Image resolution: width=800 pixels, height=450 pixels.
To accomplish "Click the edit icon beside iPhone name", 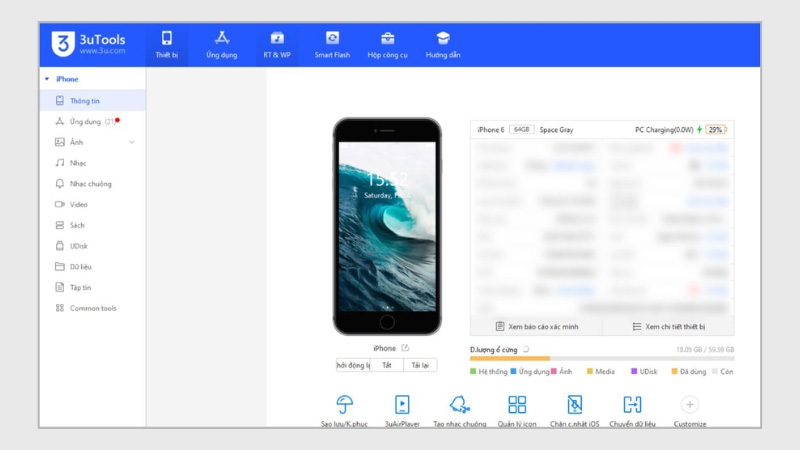I will pyautogui.click(x=405, y=348).
